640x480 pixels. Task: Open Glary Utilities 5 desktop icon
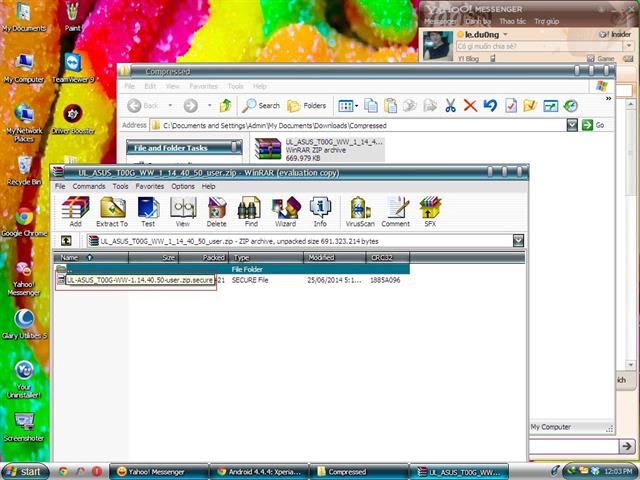[24, 324]
